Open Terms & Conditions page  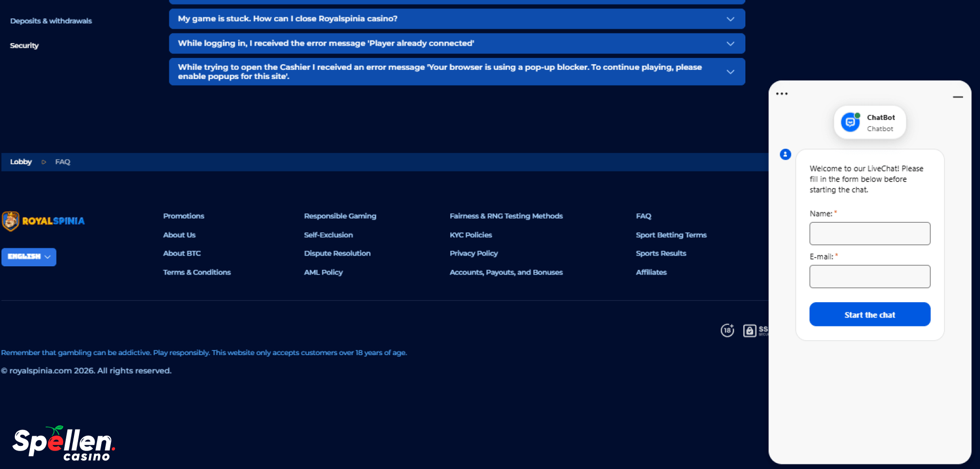(x=197, y=272)
